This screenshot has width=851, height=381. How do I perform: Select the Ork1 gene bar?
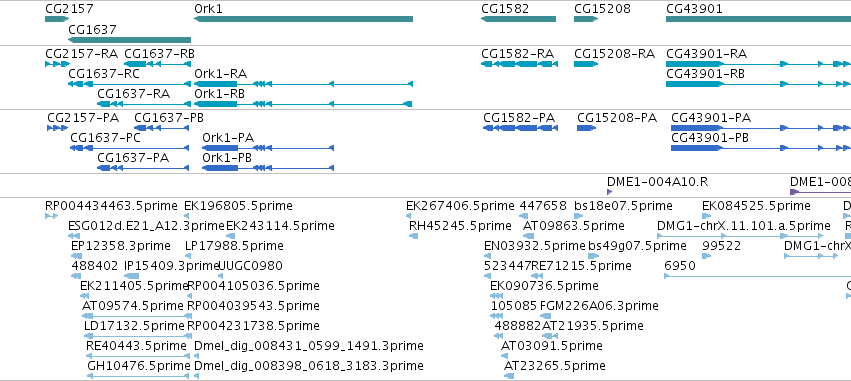click(x=303, y=19)
